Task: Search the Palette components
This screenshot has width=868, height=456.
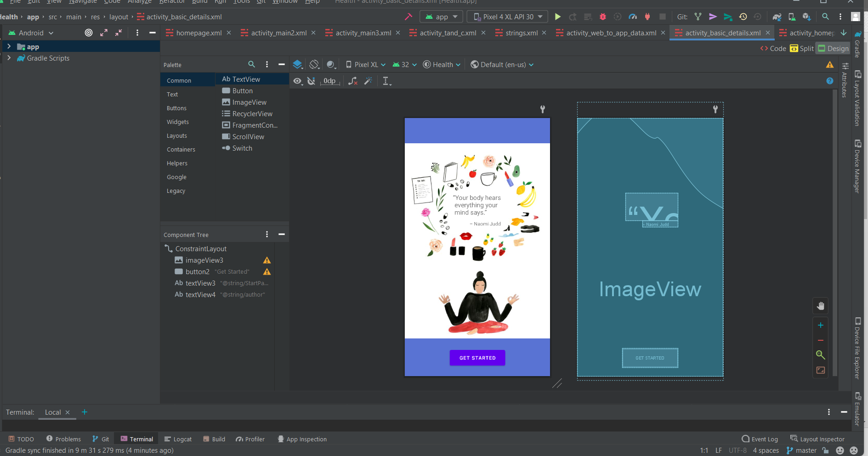Action: point(251,65)
